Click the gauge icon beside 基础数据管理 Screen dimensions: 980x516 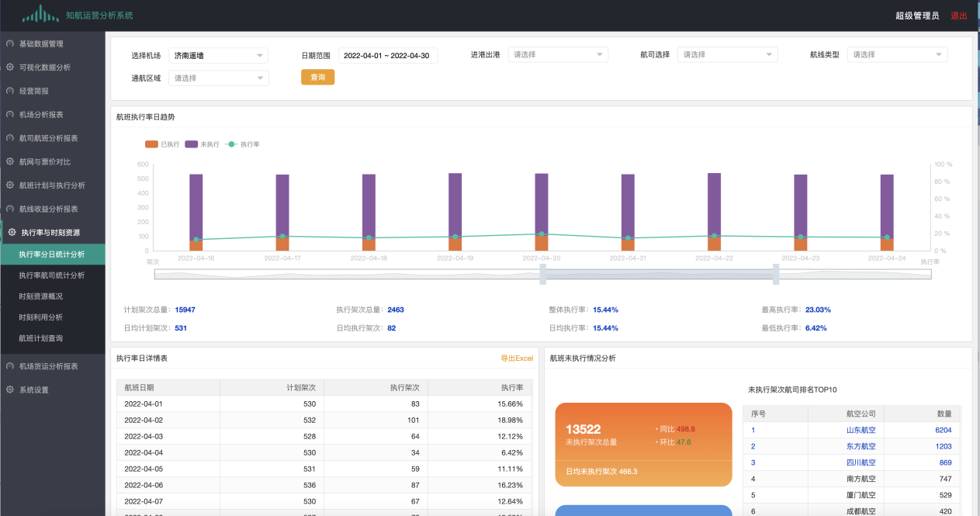[10, 44]
